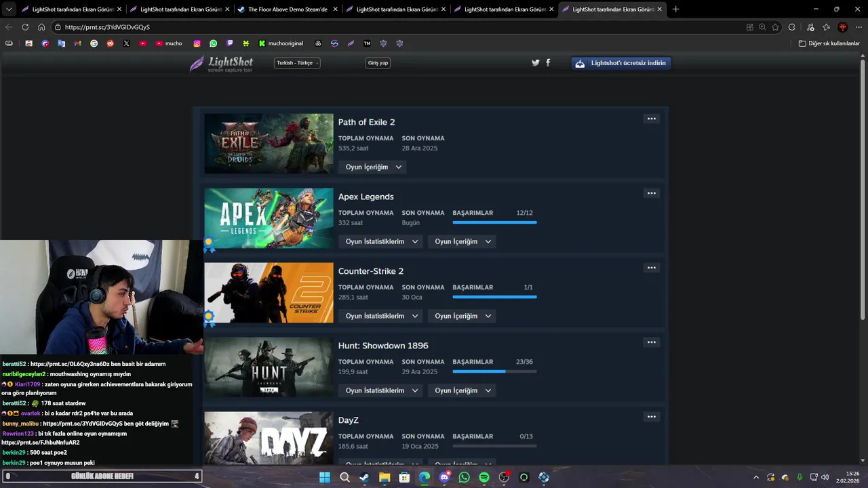
Task: Click the Apex Legends game thumbnail
Action: [x=269, y=218]
